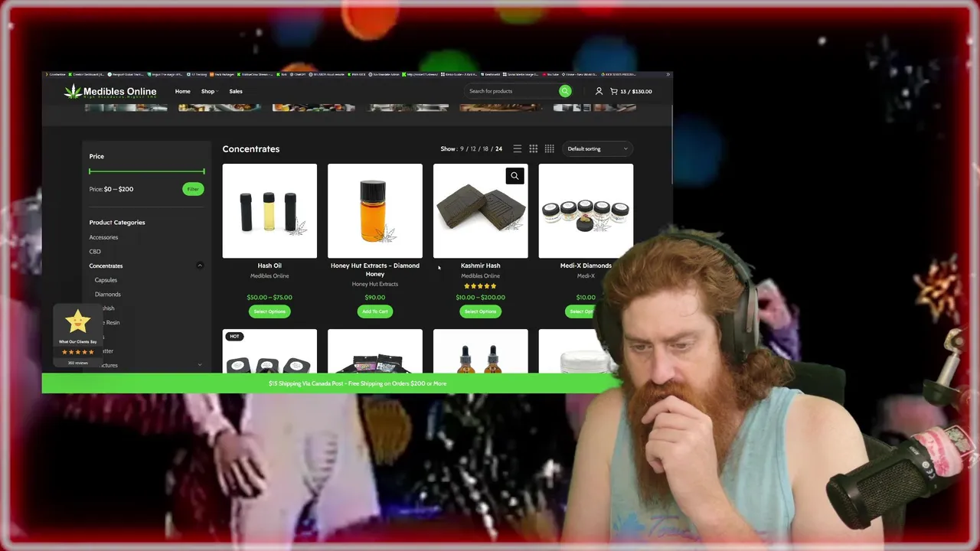Switch to list view layout
The image size is (980, 551).
[x=518, y=148]
